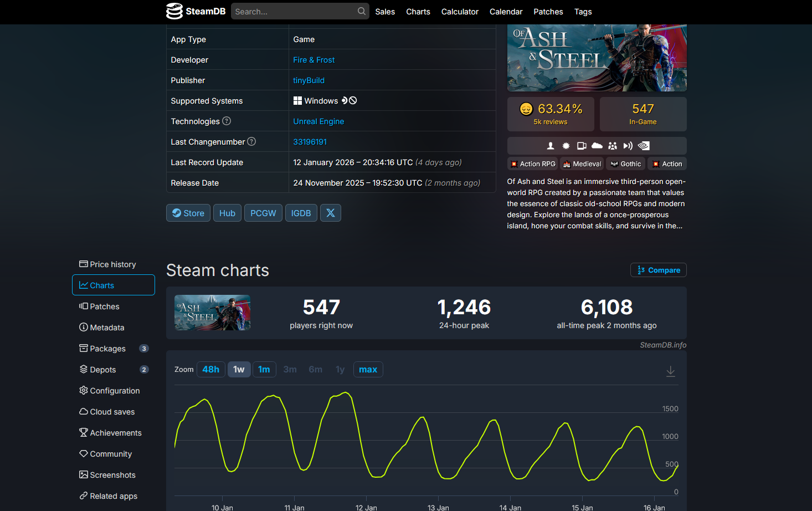Click the Store button

coord(188,213)
